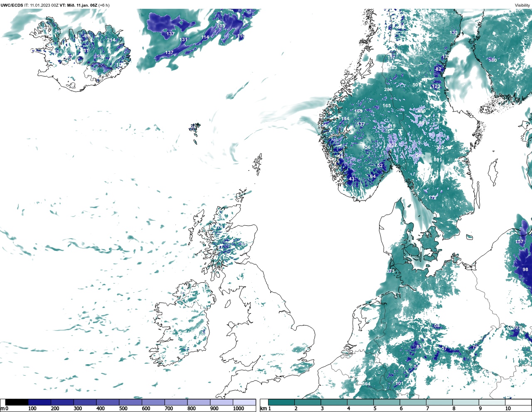Image resolution: width=532 pixels, height=412 pixels.
Task: Select the legend swatch between 9 and 10 km
Action: point(492,402)
